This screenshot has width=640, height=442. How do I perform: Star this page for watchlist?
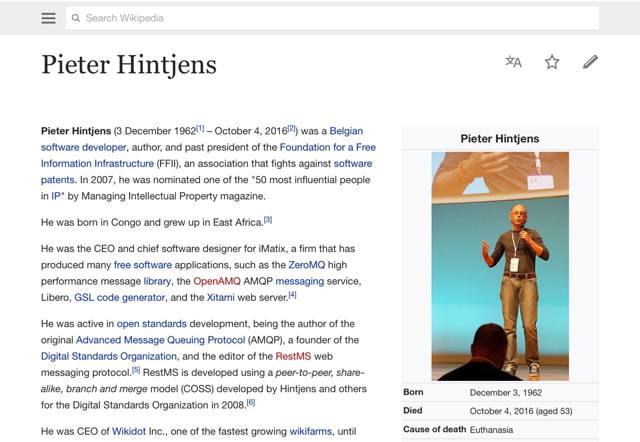(552, 62)
